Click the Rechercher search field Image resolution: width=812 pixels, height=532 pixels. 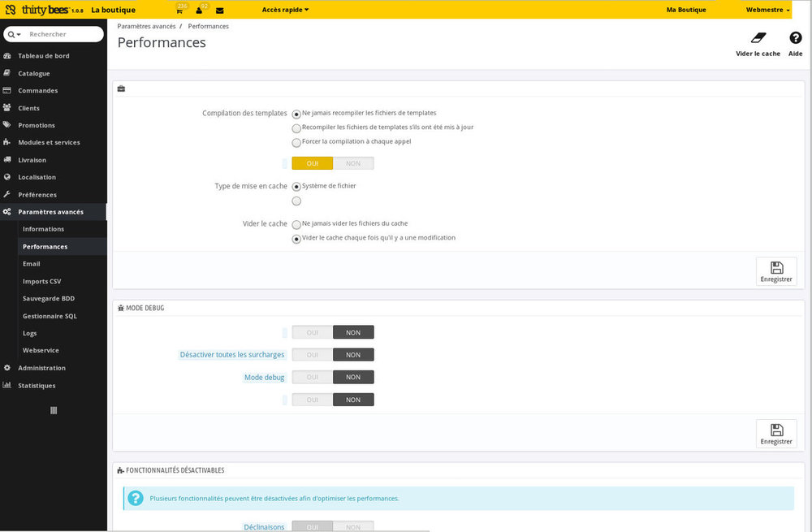pyautogui.click(x=63, y=35)
